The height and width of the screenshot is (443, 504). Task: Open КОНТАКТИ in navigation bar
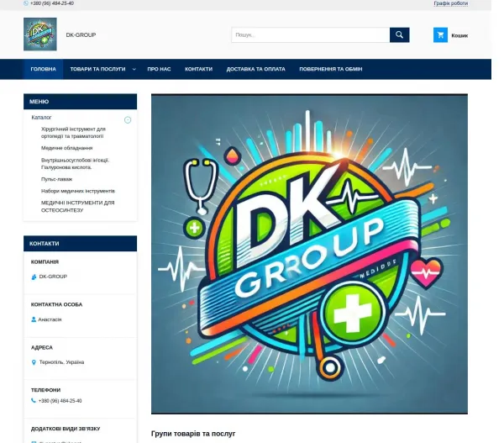198,69
